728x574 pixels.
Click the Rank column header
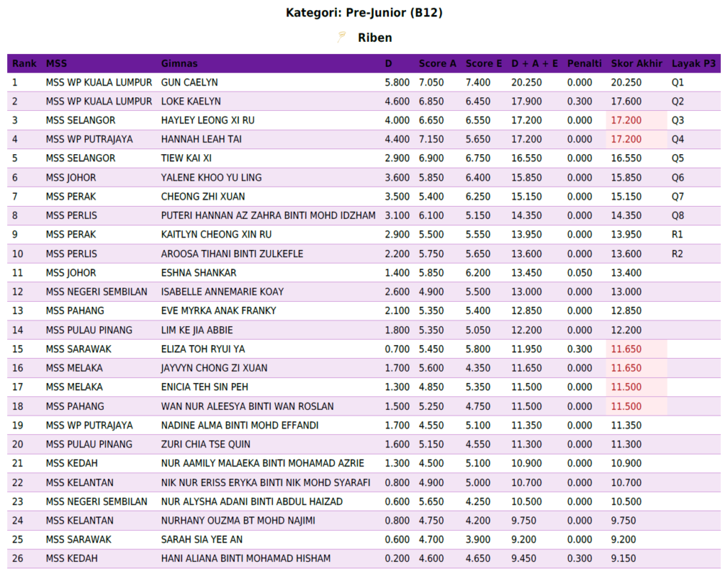(x=24, y=64)
